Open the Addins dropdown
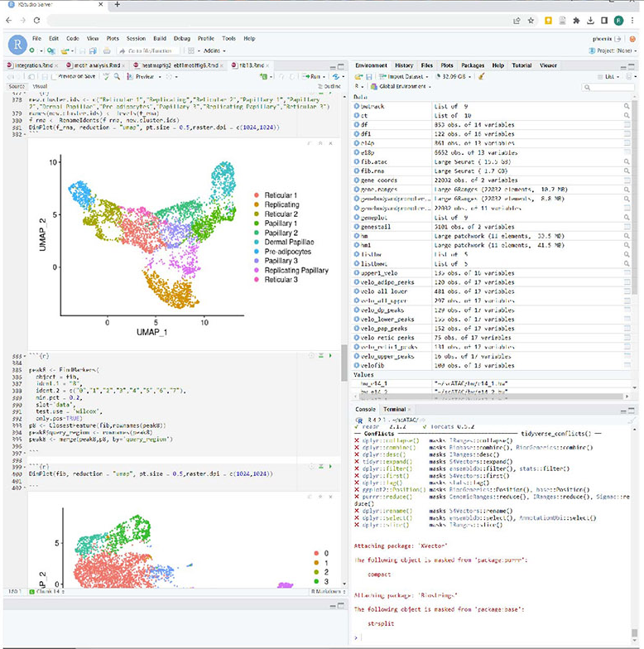 (214, 50)
